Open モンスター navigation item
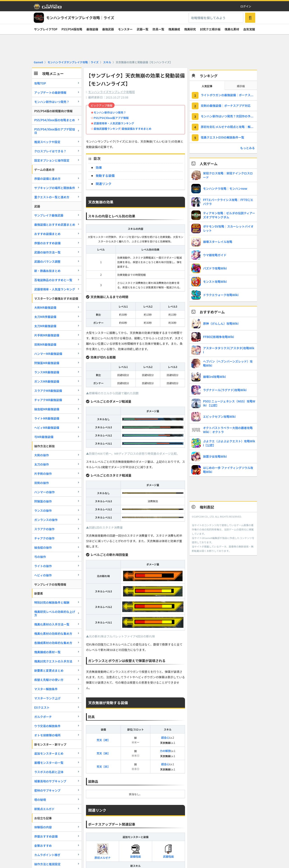The width and height of the screenshot is (289, 868). coord(125,29)
